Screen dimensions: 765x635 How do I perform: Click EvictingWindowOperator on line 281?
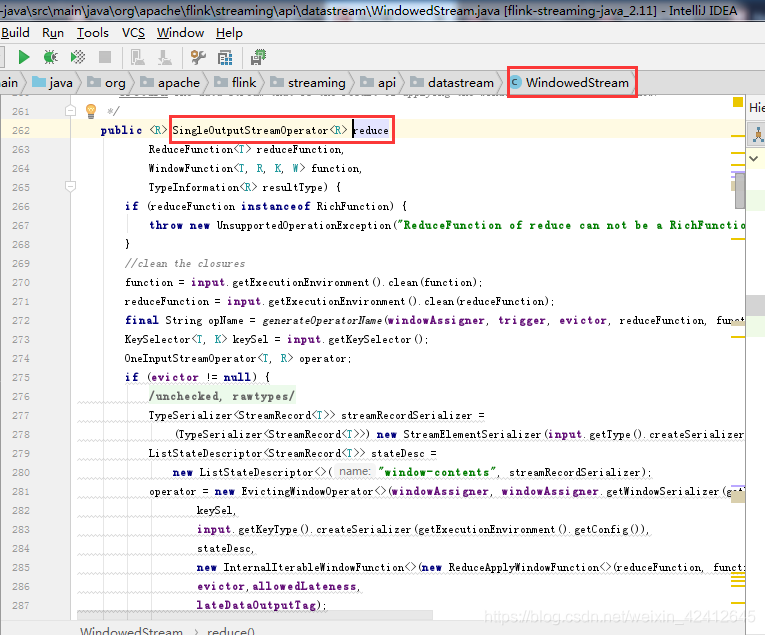(307, 491)
